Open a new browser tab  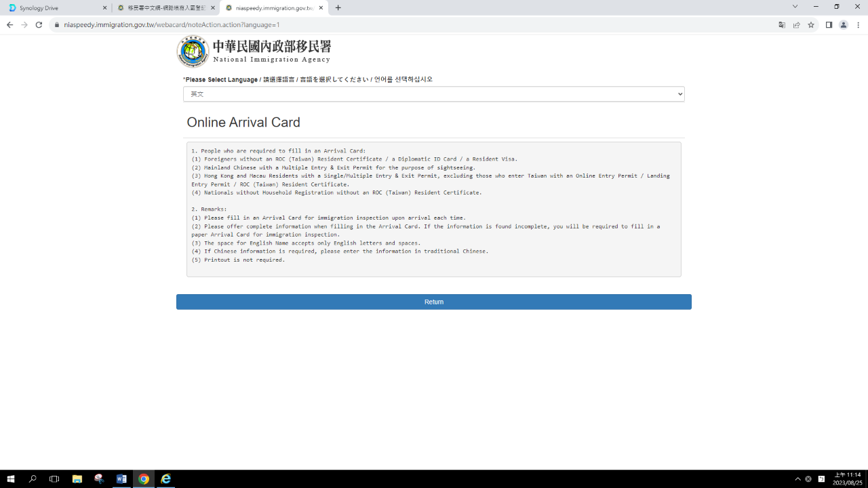pyautogui.click(x=338, y=8)
